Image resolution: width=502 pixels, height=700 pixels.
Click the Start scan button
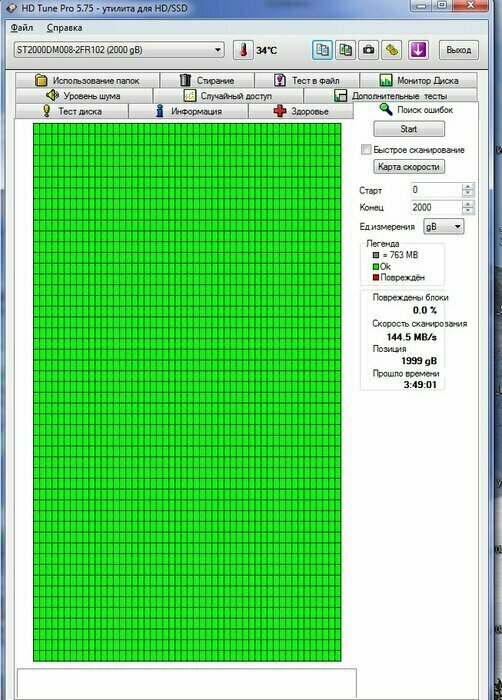(x=409, y=129)
